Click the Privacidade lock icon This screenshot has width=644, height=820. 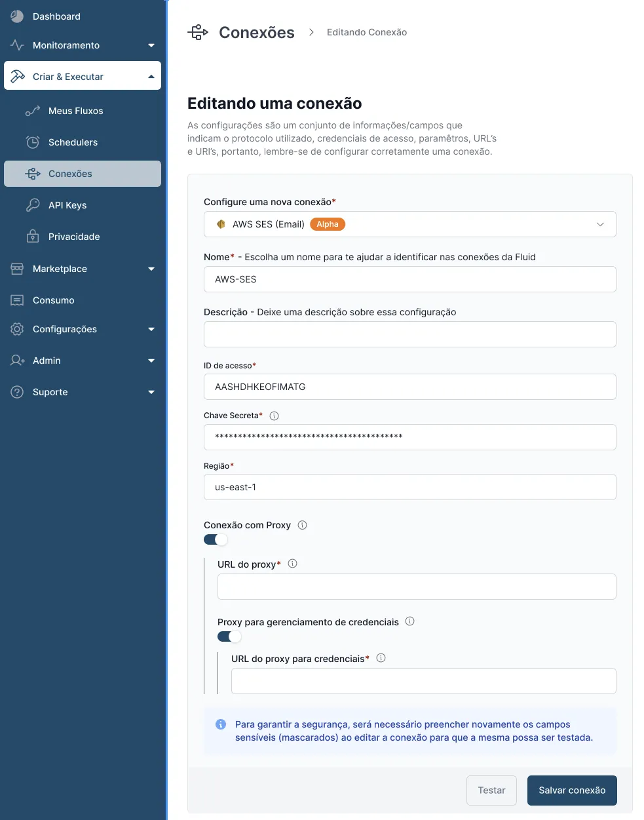33,237
